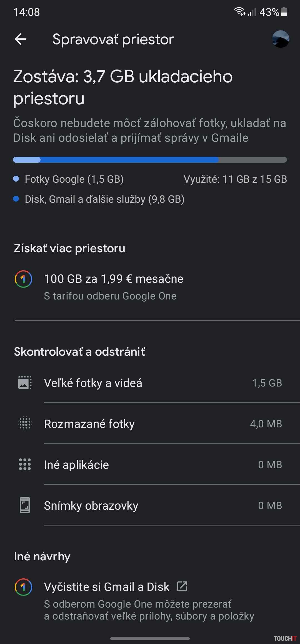Tap the Google One logo beside 100 GB offer

coord(23,279)
